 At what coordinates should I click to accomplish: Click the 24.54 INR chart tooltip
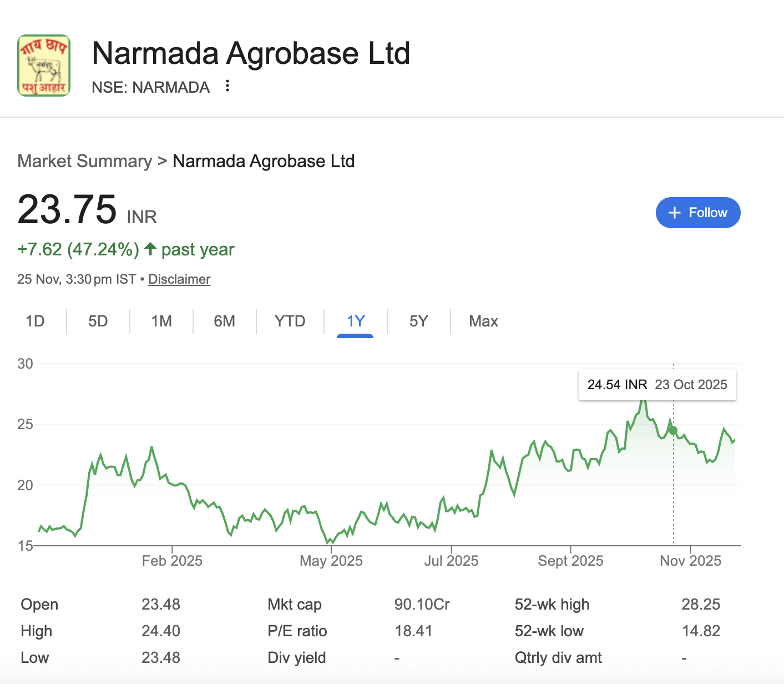[657, 385]
